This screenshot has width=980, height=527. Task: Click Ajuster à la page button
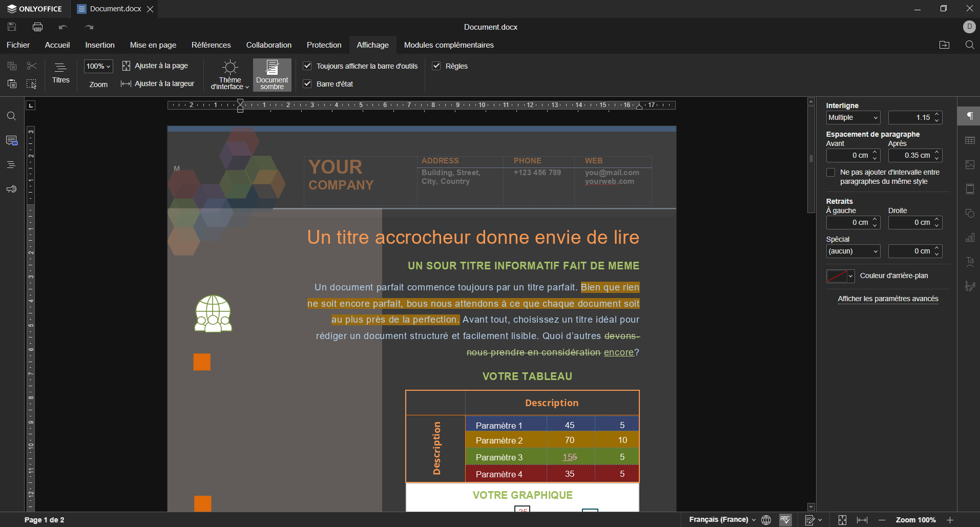pos(155,66)
